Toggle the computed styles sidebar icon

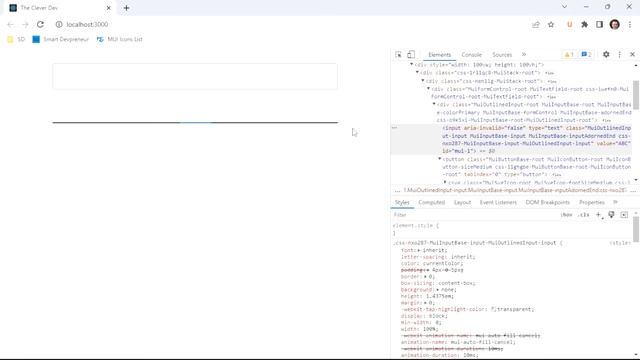tap(624, 215)
